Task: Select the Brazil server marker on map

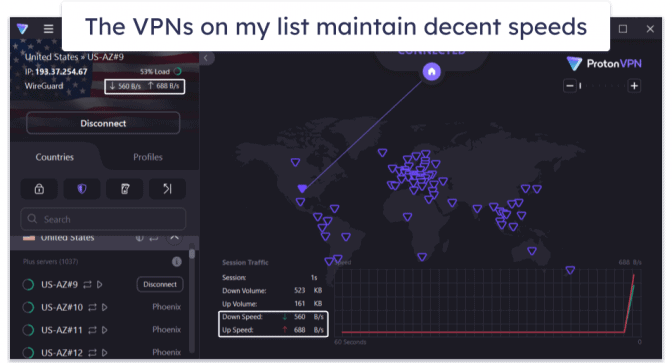Action: (346, 237)
